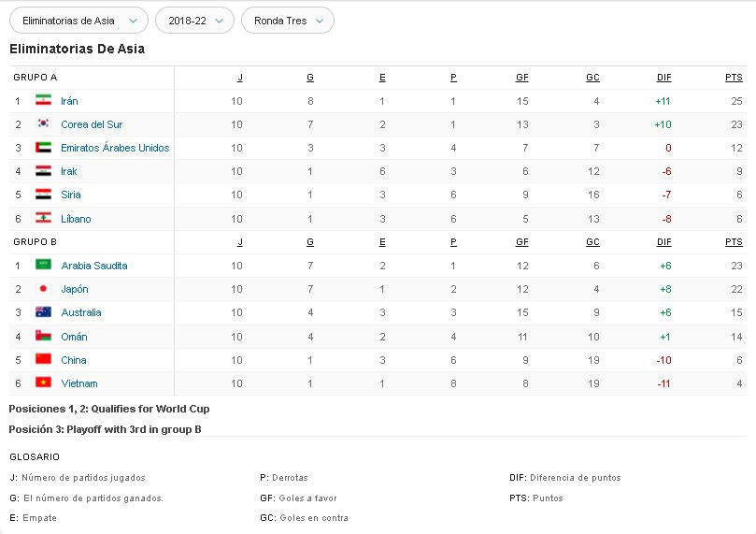Image resolution: width=756 pixels, height=534 pixels.
Task: Click Corea del Sur's +10 goal difference
Action: tap(663, 124)
